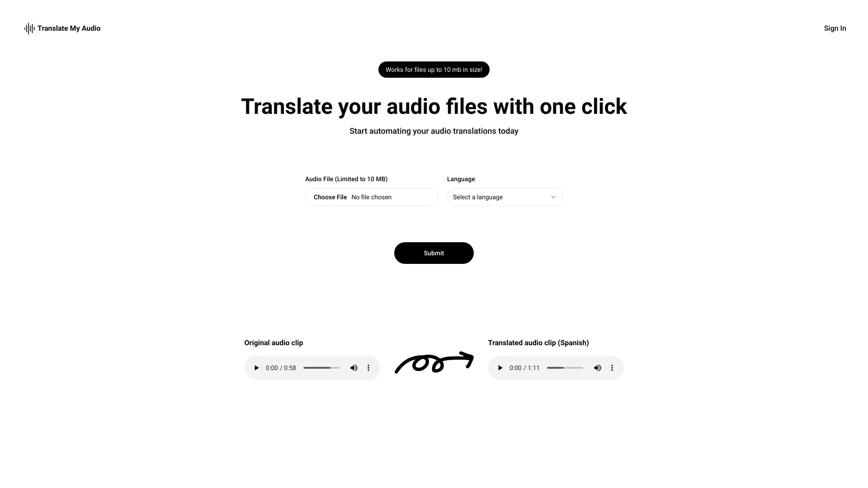This screenshot has width=868, height=488.
Task: Drag the original clip progress slider
Action: pyautogui.click(x=321, y=368)
